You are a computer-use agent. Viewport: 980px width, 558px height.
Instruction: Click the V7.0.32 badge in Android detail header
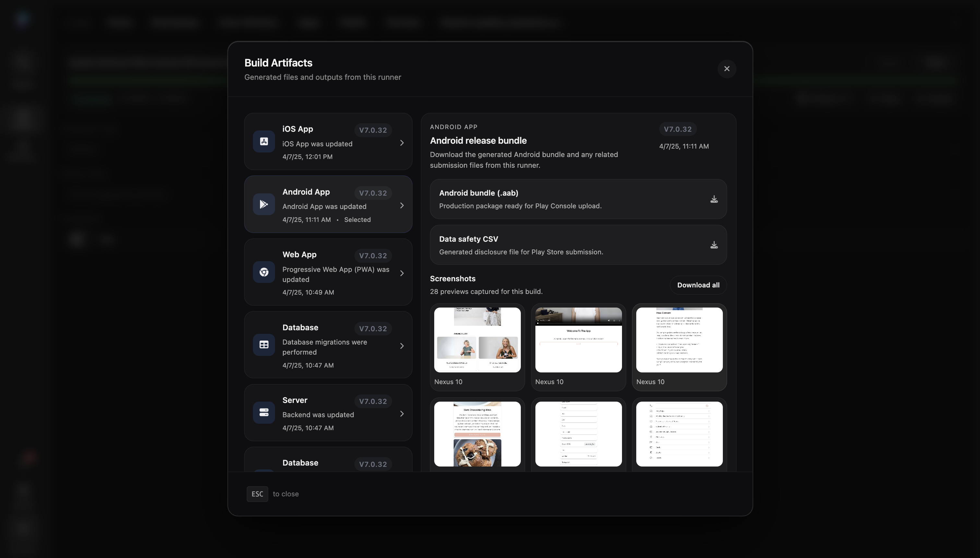(677, 129)
